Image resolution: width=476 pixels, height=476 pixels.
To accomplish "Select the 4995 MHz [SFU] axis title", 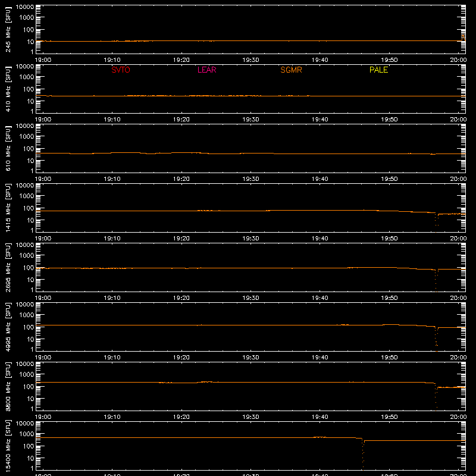I will tap(8, 327).
